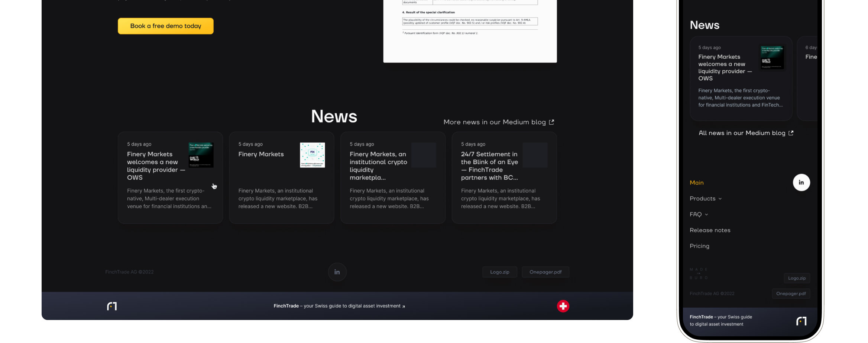
Task: Download Logo.zip from the desktop footer
Action: (500, 272)
